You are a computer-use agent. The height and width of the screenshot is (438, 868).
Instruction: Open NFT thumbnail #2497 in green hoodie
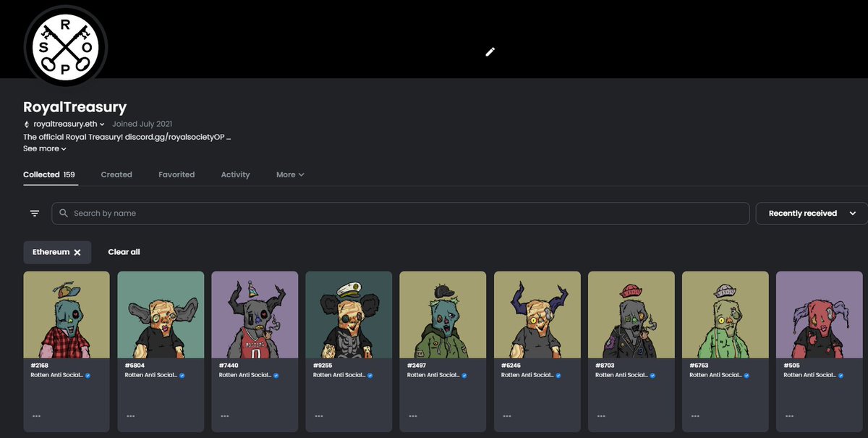pos(443,315)
